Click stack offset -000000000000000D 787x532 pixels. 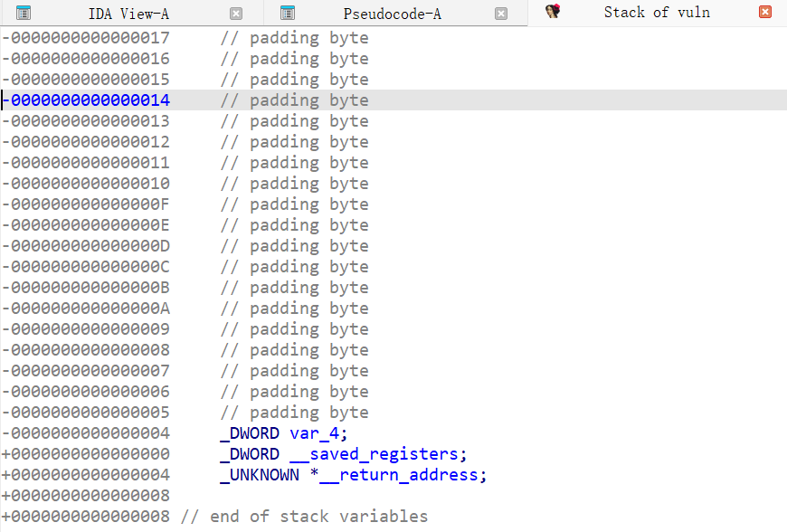coord(86,246)
